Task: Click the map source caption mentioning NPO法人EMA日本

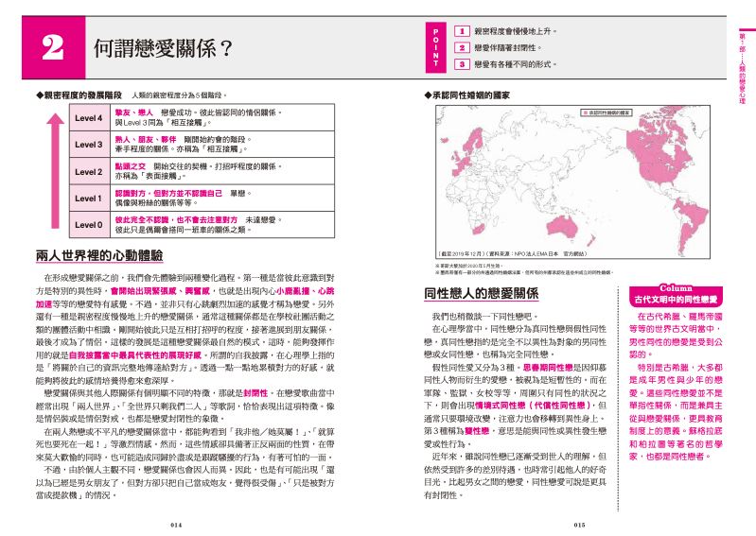Action: point(513,253)
